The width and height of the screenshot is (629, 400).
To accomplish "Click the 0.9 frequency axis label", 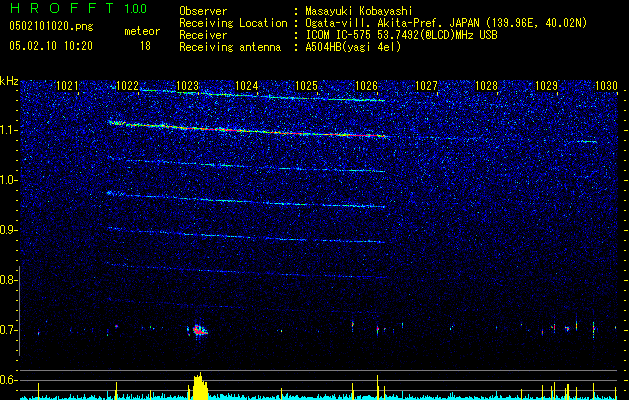I will 7,230.
